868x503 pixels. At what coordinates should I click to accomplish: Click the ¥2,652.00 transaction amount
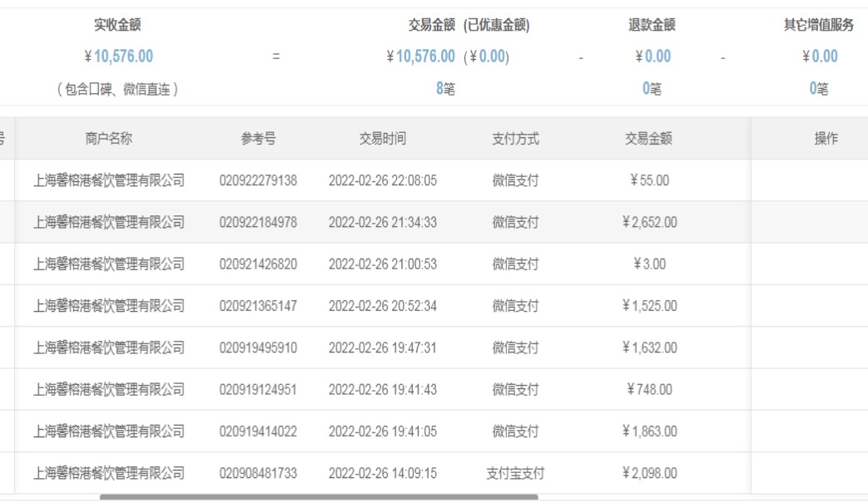click(649, 222)
